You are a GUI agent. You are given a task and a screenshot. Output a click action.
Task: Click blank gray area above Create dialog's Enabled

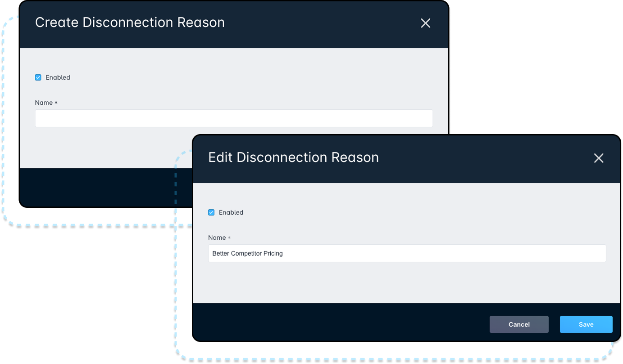tap(225, 61)
